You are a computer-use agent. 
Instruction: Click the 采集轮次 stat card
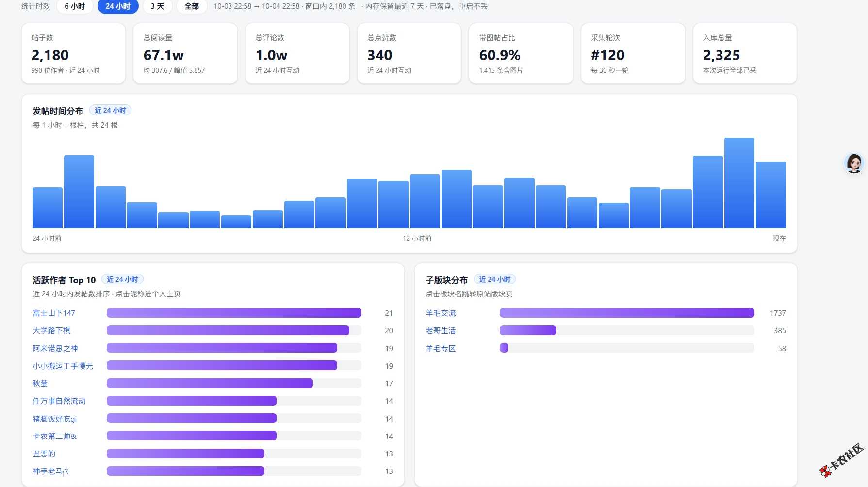(633, 53)
